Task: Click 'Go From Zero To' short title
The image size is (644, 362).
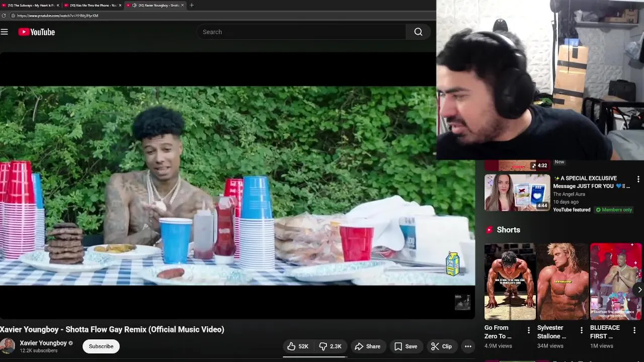Action: [498, 332]
